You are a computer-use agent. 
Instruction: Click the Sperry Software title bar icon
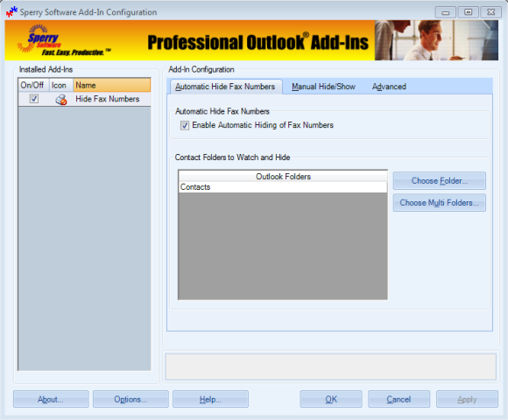11,12
